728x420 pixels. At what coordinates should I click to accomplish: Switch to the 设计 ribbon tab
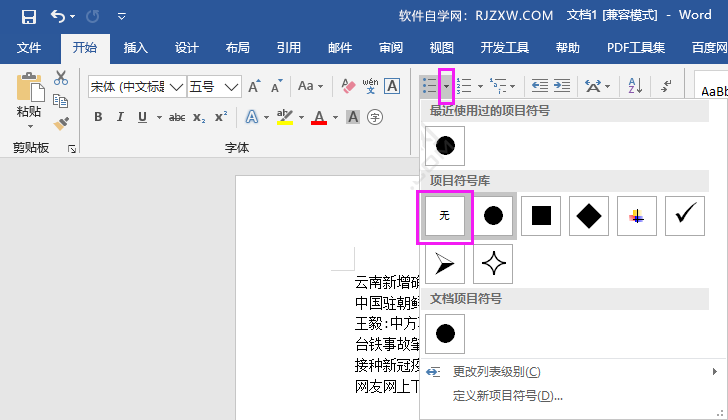coord(187,48)
